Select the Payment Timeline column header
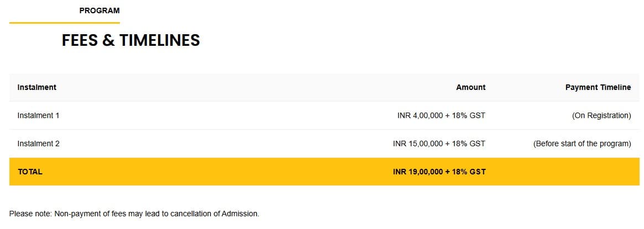 click(598, 87)
